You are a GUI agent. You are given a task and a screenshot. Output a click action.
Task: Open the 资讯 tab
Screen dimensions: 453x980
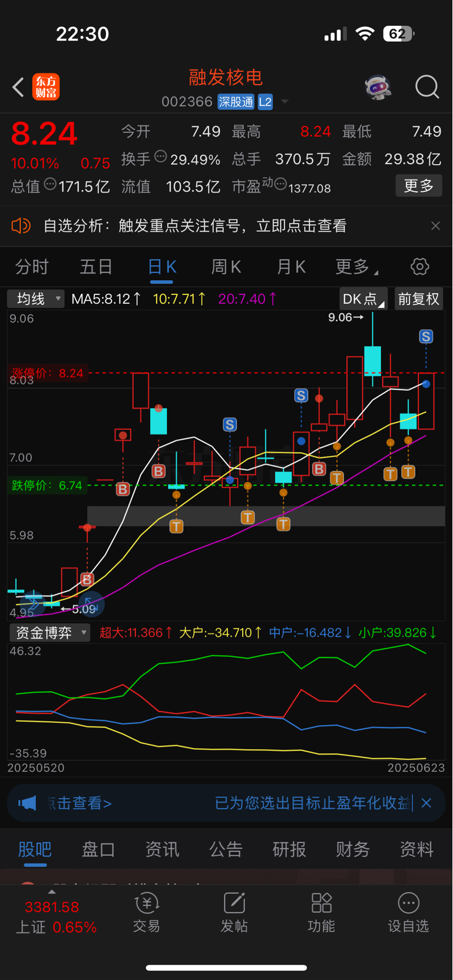[x=162, y=849]
